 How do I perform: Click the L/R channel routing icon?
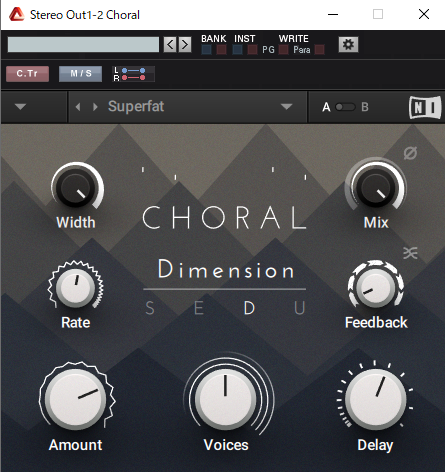click(x=133, y=74)
